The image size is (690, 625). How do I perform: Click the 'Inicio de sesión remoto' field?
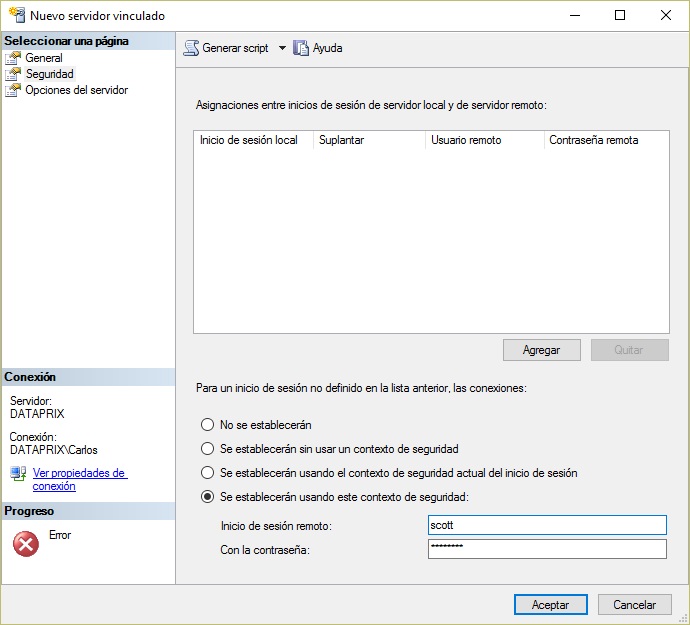547,525
